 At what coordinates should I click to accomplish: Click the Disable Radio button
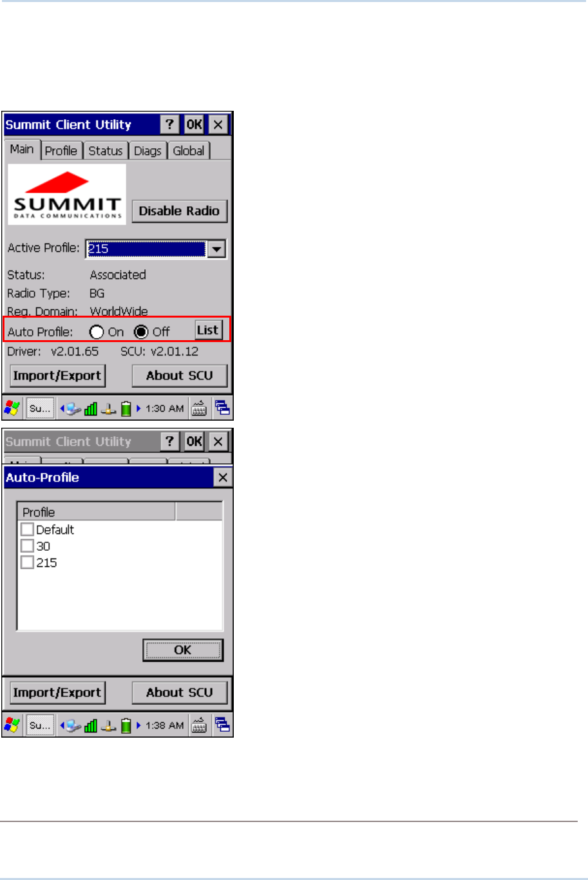(180, 211)
